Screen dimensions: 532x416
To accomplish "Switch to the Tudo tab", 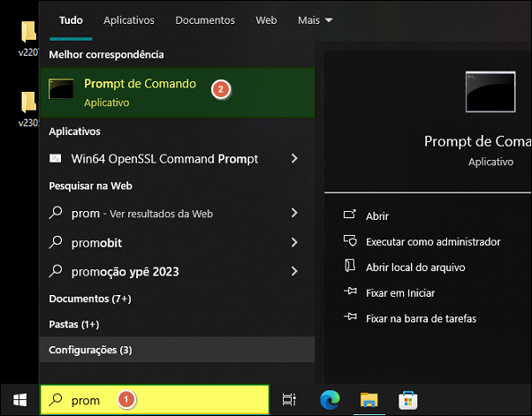I will point(71,20).
